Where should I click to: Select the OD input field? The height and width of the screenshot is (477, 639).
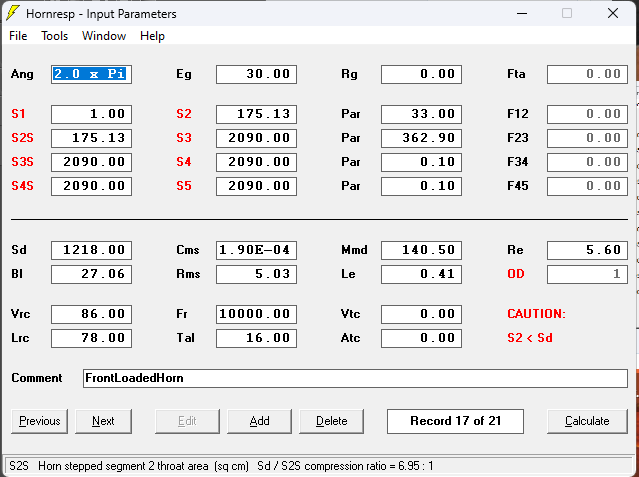(x=587, y=274)
